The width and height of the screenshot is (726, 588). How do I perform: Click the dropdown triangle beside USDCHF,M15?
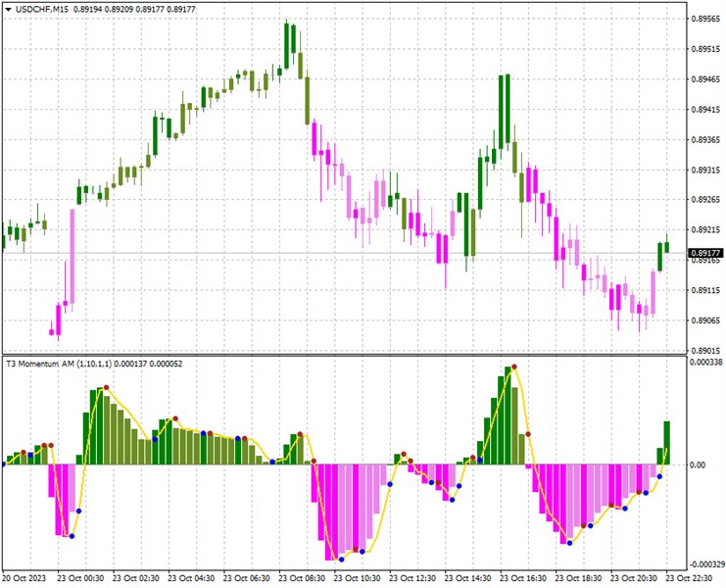coord(8,8)
